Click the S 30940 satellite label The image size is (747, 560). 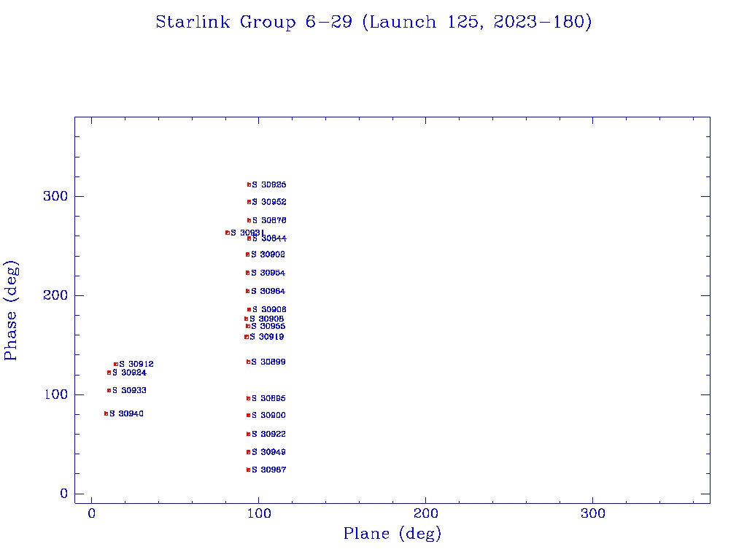[x=127, y=414]
